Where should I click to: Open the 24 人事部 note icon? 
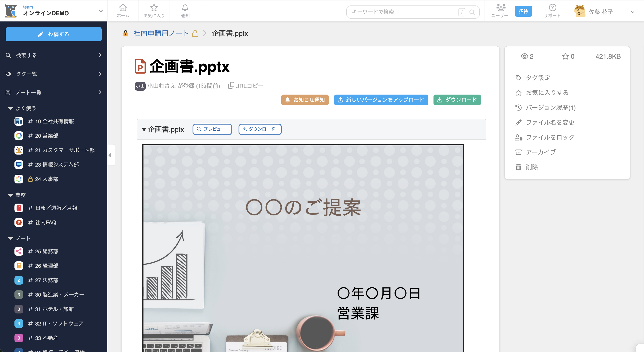point(19,179)
